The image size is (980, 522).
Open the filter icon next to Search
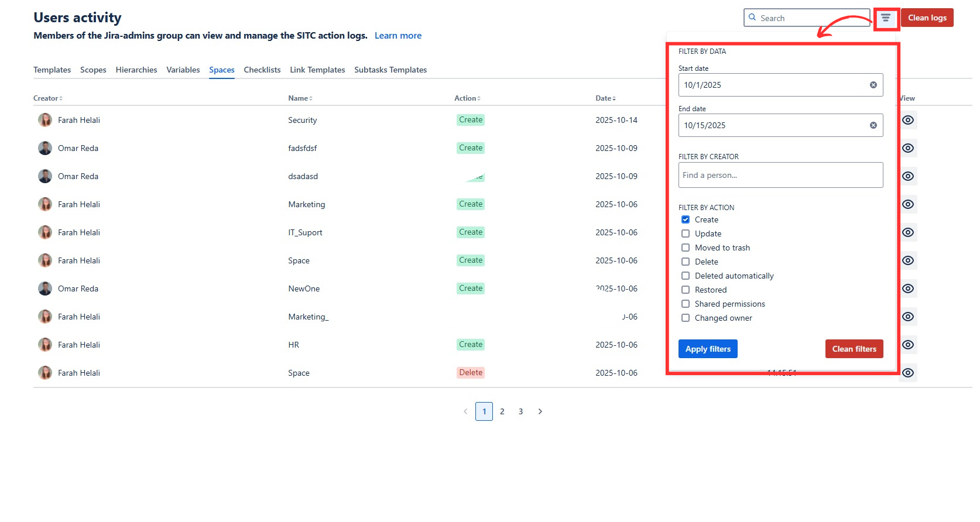(x=885, y=18)
